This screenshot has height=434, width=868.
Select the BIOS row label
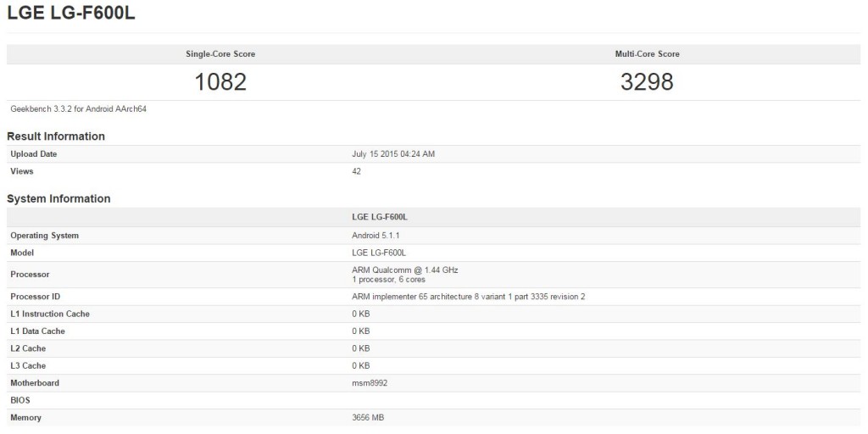coord(20,400)
